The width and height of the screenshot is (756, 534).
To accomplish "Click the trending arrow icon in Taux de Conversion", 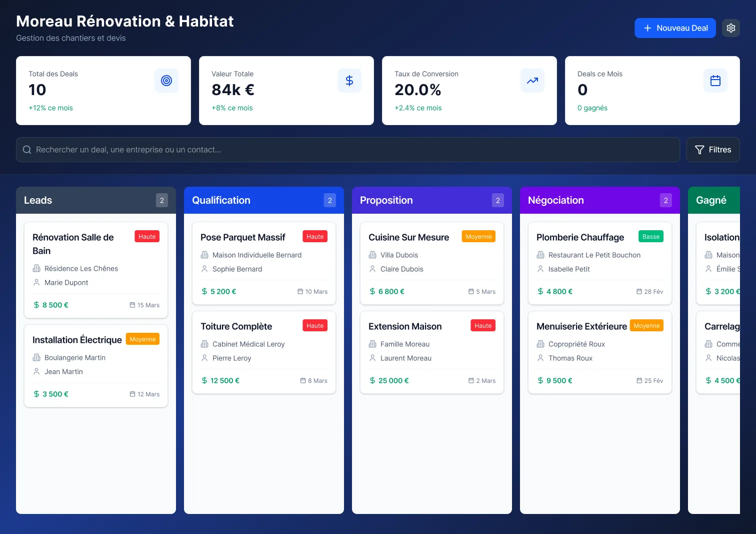I will point(532,81).
